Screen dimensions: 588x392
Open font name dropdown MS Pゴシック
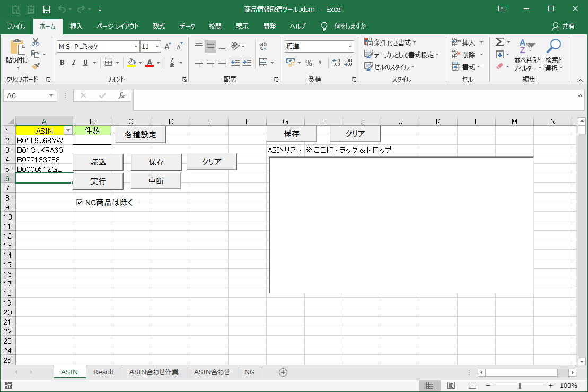136,47
